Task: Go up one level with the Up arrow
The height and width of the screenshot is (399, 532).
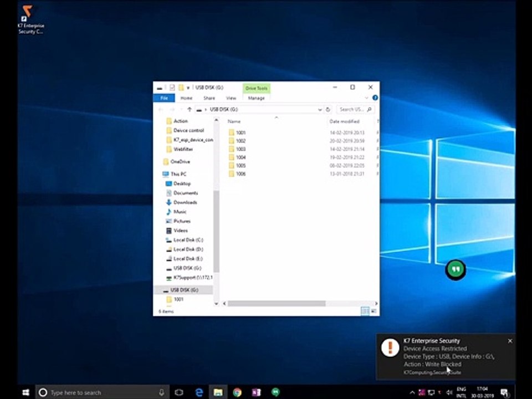Action: (x=190, y=109)
